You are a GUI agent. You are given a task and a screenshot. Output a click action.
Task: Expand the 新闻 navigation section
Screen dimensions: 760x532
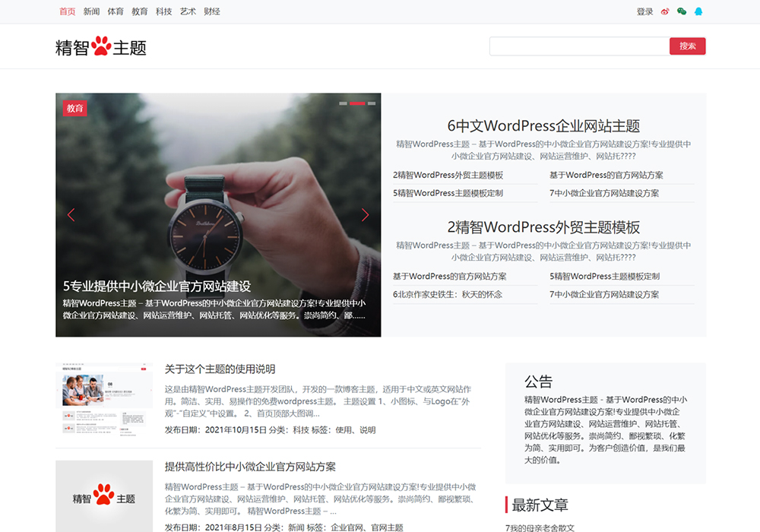pyautogui.click(x=91, y=11)
